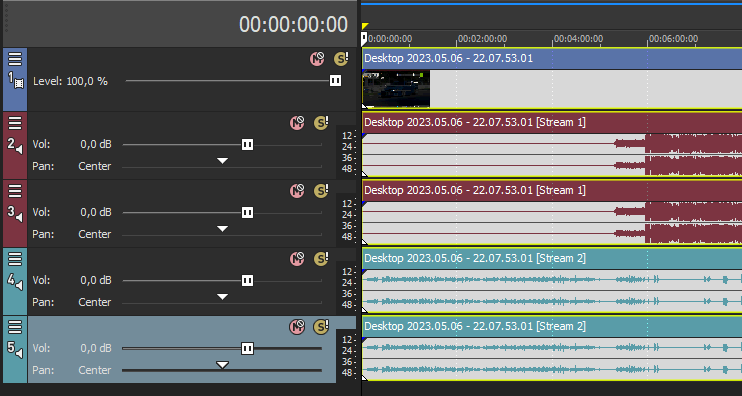Open track 3 hamburger menu
The image size is (742, 396).
(x=15, y=191)
